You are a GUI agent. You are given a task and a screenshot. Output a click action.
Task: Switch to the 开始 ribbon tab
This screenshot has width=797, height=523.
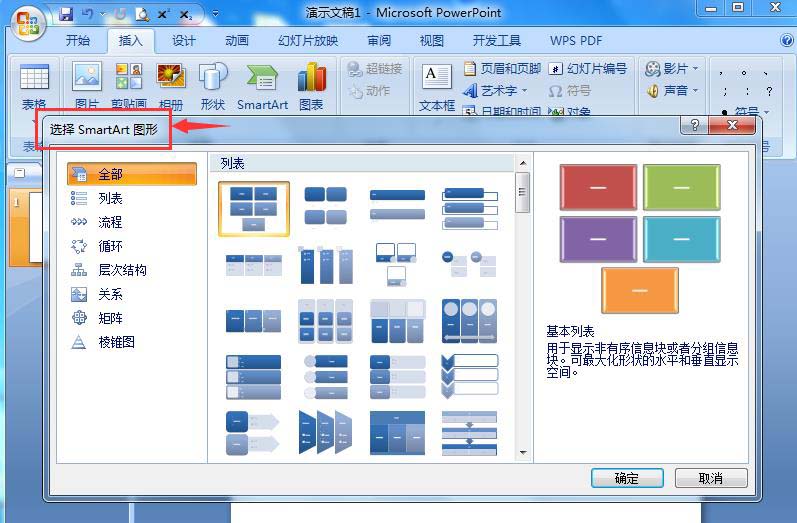tap(77, 41)
